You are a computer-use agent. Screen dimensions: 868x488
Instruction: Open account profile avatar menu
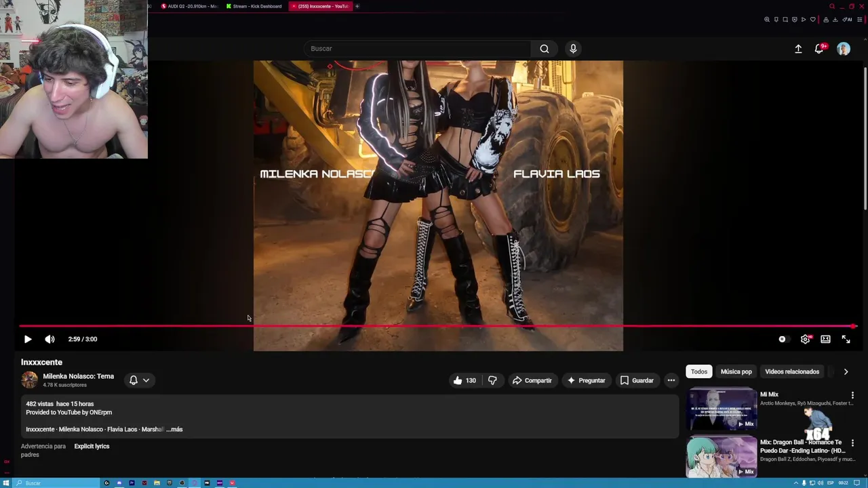click(x=844, y=49)
